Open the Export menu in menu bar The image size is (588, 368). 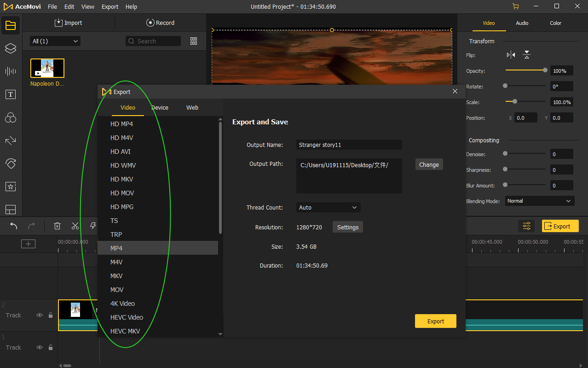(x=110, y=7)
